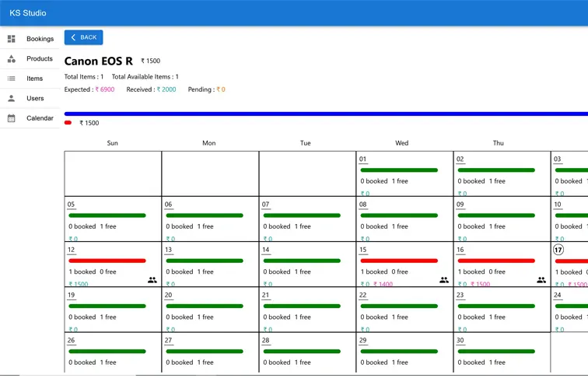Click the Pending ₹ 0 value
Screen dimensions: 588x378
221,89
